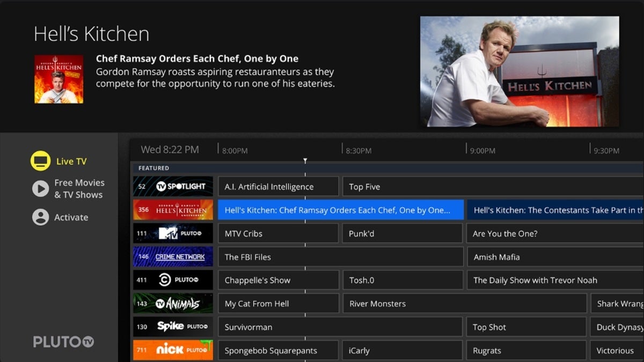This screenshot has height=362, width=644.
Task: Select My Cat From Hell program
Action: point(278,304)
